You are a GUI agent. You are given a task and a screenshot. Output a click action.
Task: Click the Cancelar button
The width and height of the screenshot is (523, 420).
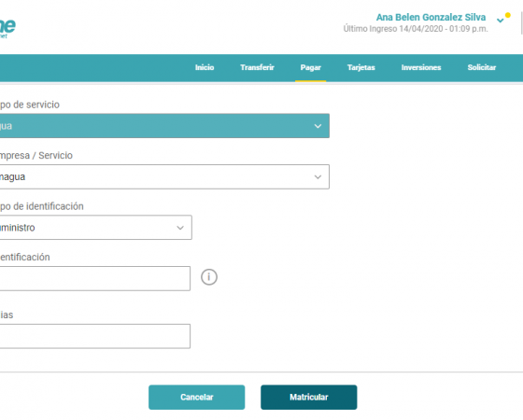click(x=197, y=398)
